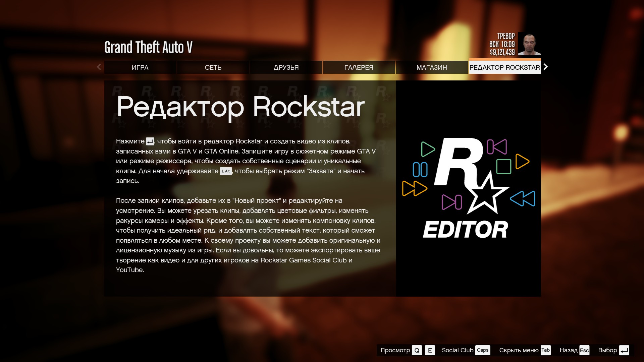Click the left arrow beside the tabs

click(99, 67)
